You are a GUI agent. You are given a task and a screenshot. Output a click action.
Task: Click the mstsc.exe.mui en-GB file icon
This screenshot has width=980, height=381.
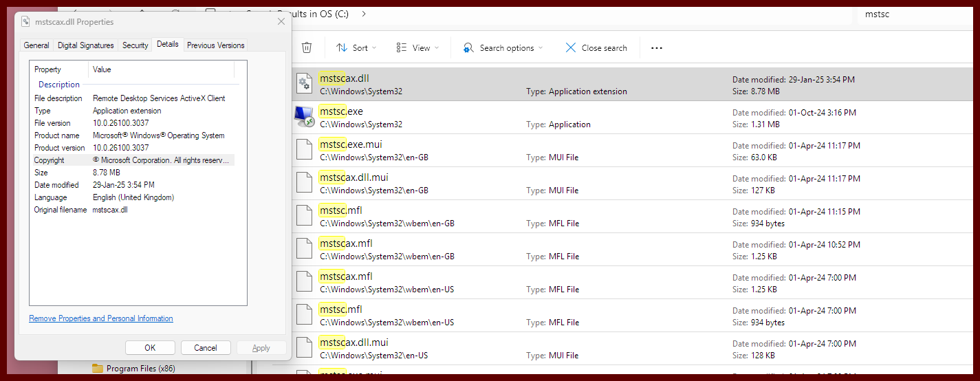[305, 150]
